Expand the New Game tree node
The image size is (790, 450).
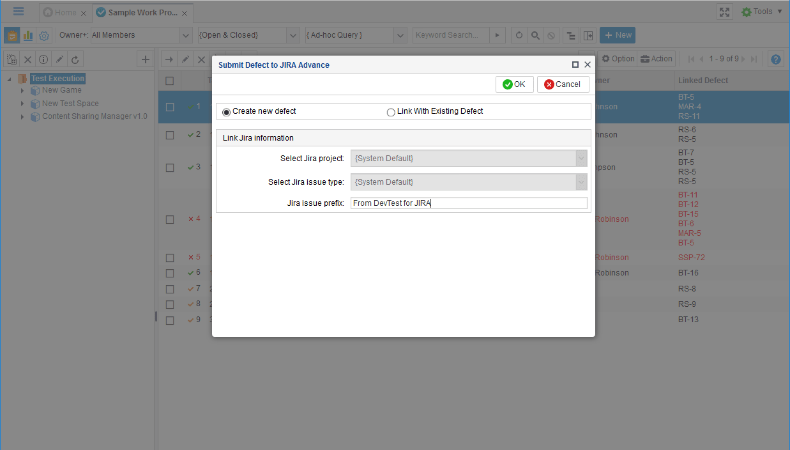coord(22,91)
